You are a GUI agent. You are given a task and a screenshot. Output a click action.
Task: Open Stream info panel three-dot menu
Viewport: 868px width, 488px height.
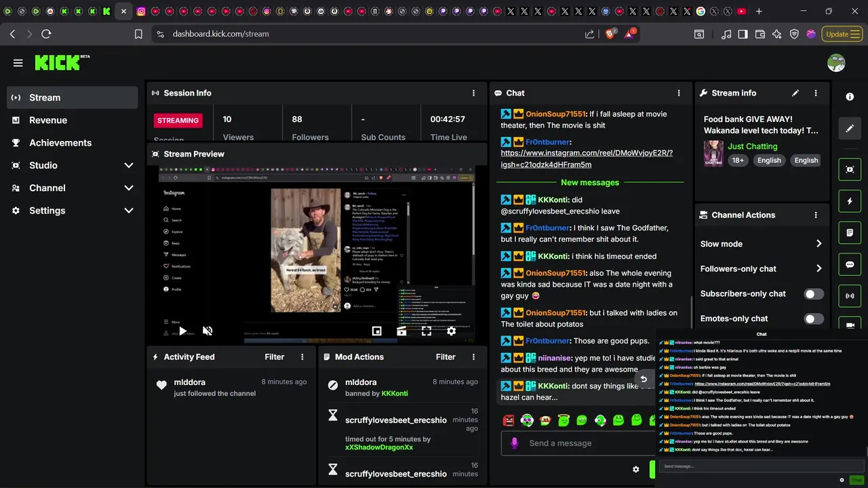pos(816,93)
